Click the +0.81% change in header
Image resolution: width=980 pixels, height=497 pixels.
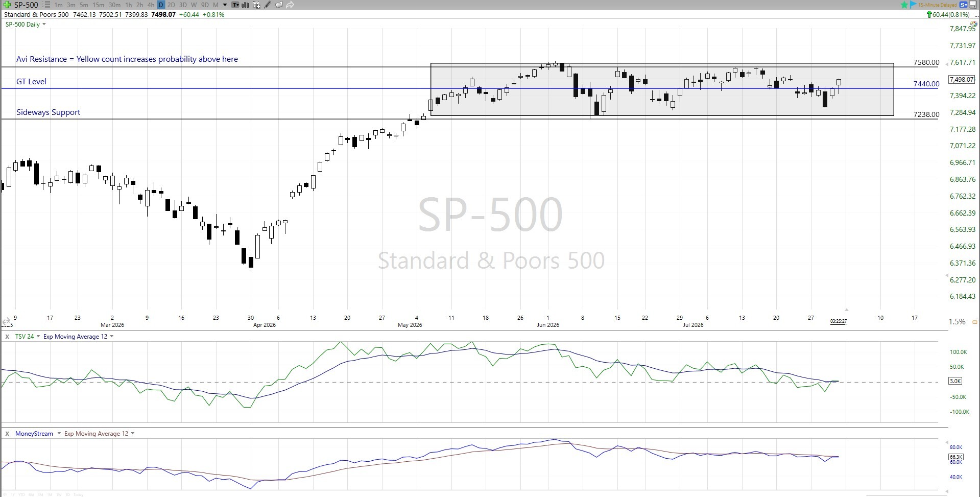click(213, 15)
